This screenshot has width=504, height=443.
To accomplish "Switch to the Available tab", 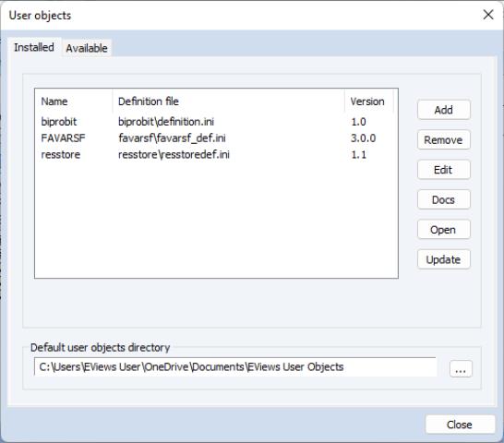I will click(87, 48).
